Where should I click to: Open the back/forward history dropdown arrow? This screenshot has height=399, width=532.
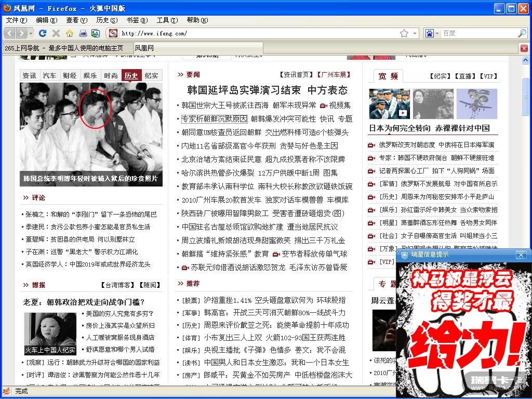click(x=31, y=33)
